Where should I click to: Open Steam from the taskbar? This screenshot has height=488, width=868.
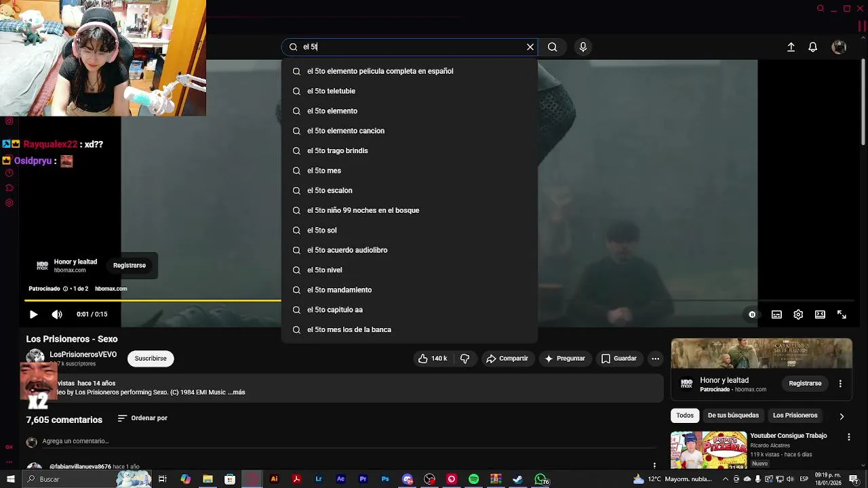coord(518,479)
